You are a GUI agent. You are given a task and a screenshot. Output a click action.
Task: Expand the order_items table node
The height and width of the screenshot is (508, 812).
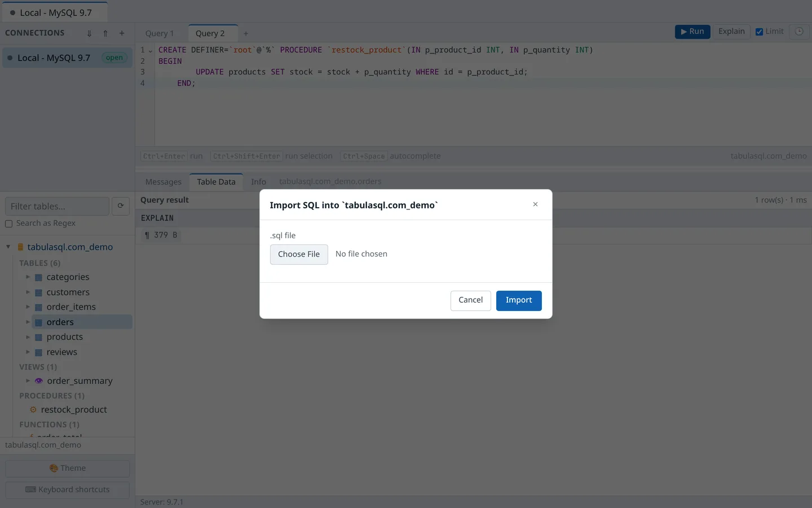point(28,307)
